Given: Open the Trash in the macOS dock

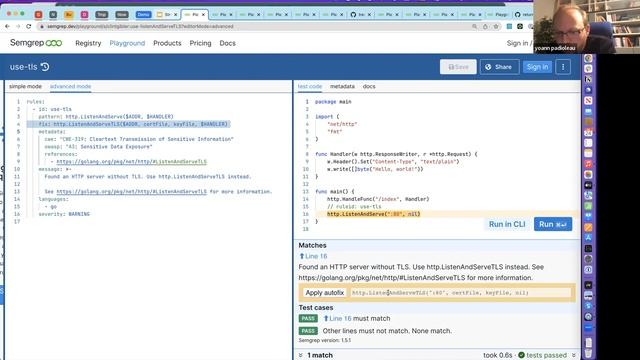Looking at the screenshot, I should (588, 353).
